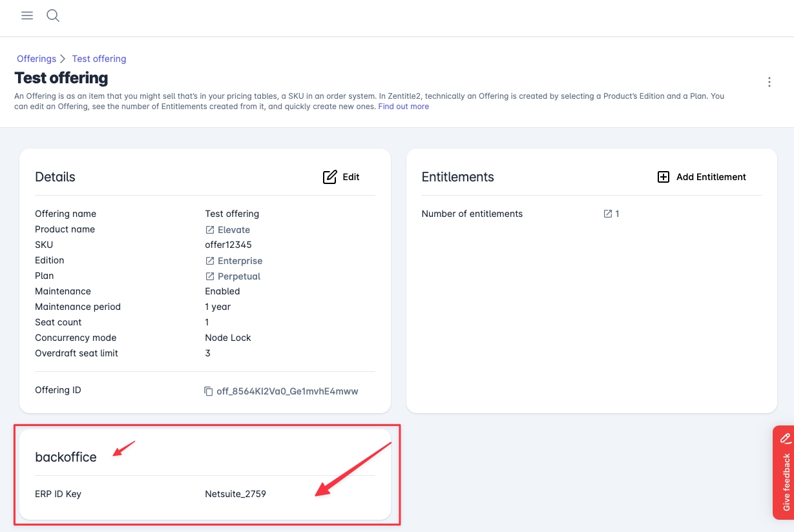
Task: Copy the Offering ID with copy icon
Action: 209,391
